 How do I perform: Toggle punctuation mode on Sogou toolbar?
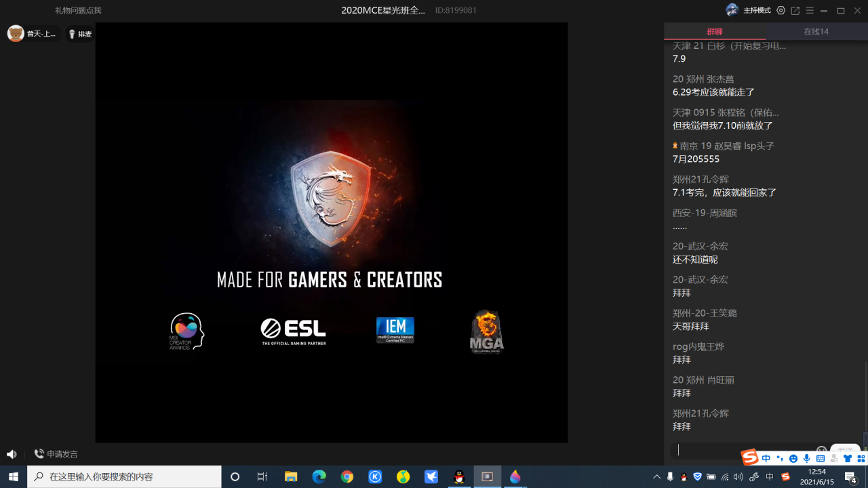780,459
